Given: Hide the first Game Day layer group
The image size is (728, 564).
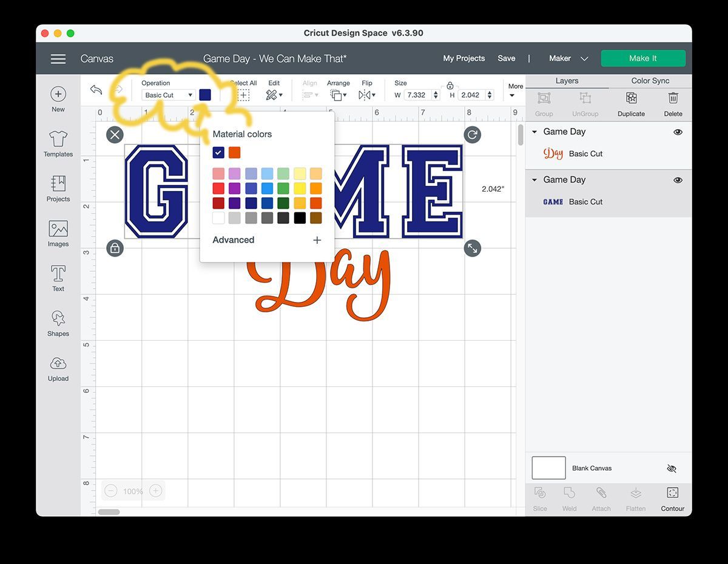Looking at the screenshot, I should click(x=678, y=132).
